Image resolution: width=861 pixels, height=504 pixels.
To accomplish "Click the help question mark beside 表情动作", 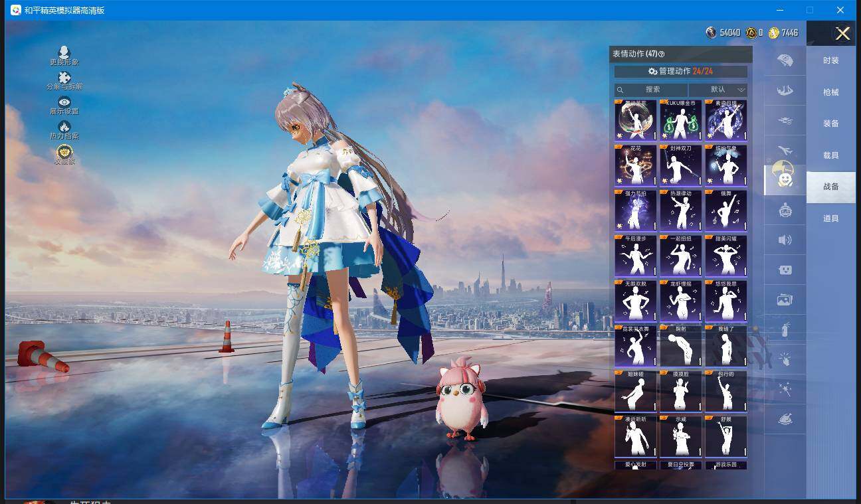I will click(x=661, y=54).
